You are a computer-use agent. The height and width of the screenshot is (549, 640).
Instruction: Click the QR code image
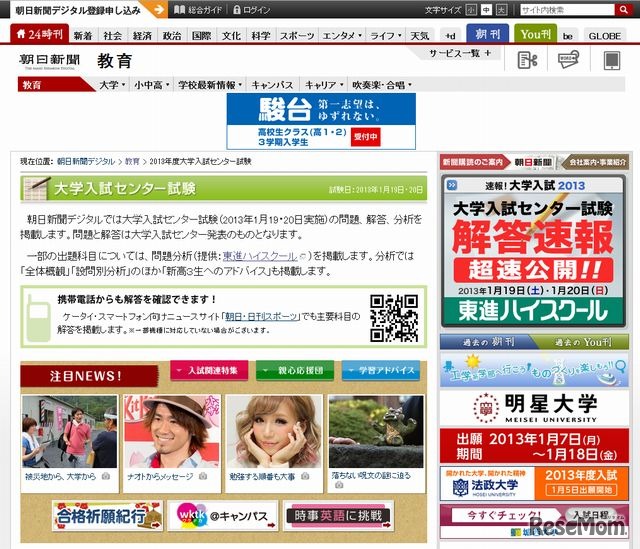click(x=394, y=318)
